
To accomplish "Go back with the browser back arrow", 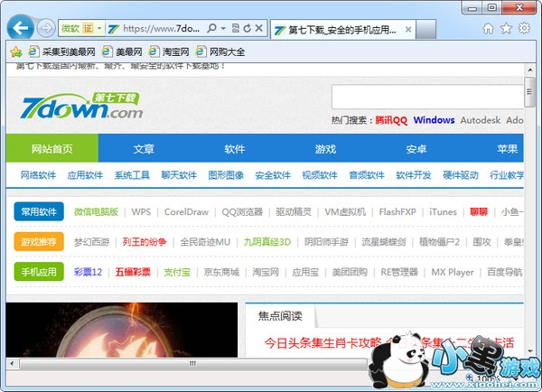I will (x=21, y=28).
